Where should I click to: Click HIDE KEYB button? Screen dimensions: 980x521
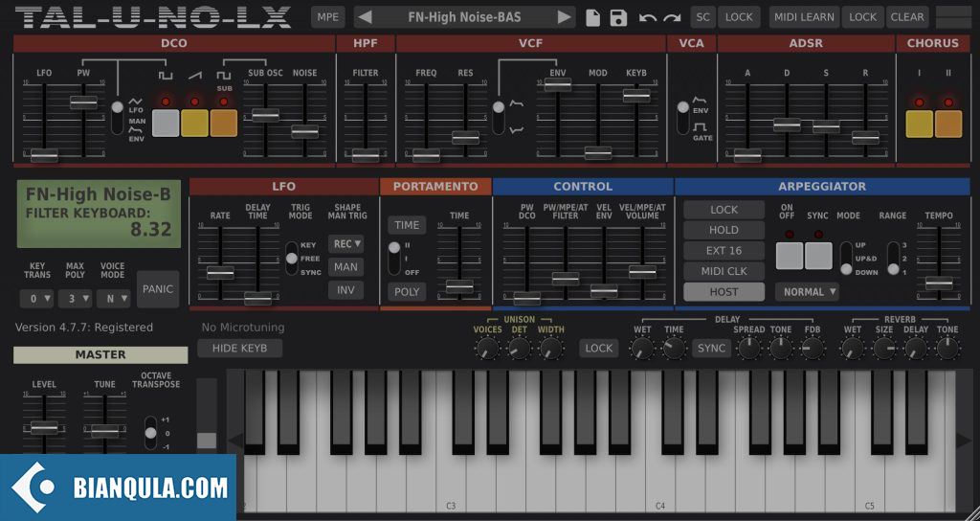click(239, 349)
